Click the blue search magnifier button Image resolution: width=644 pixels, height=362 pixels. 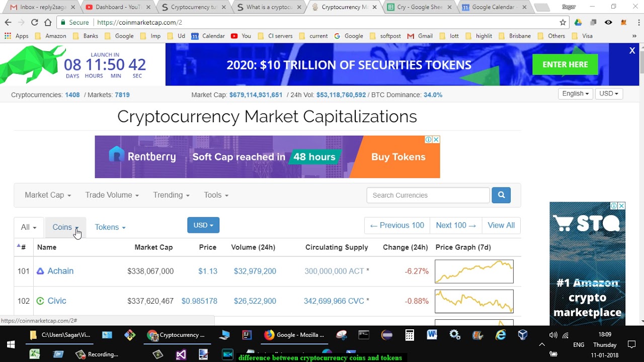click(501, 195)
